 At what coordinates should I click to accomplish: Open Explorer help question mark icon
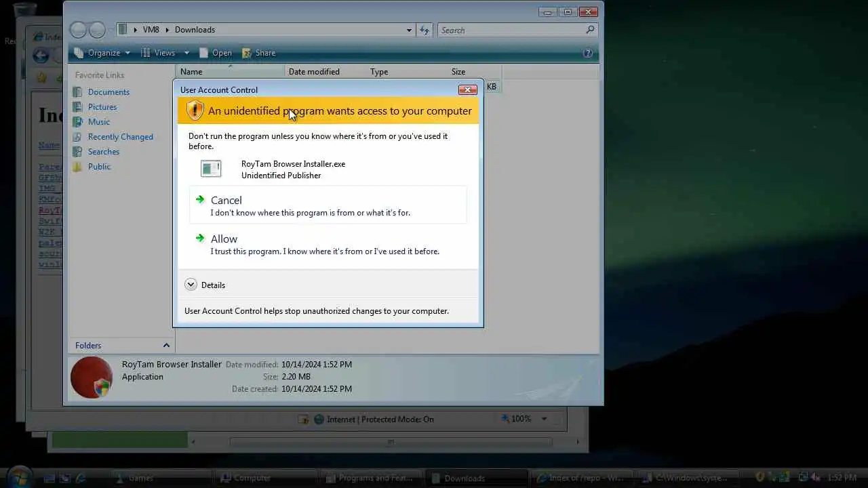[x=588, y=53]
